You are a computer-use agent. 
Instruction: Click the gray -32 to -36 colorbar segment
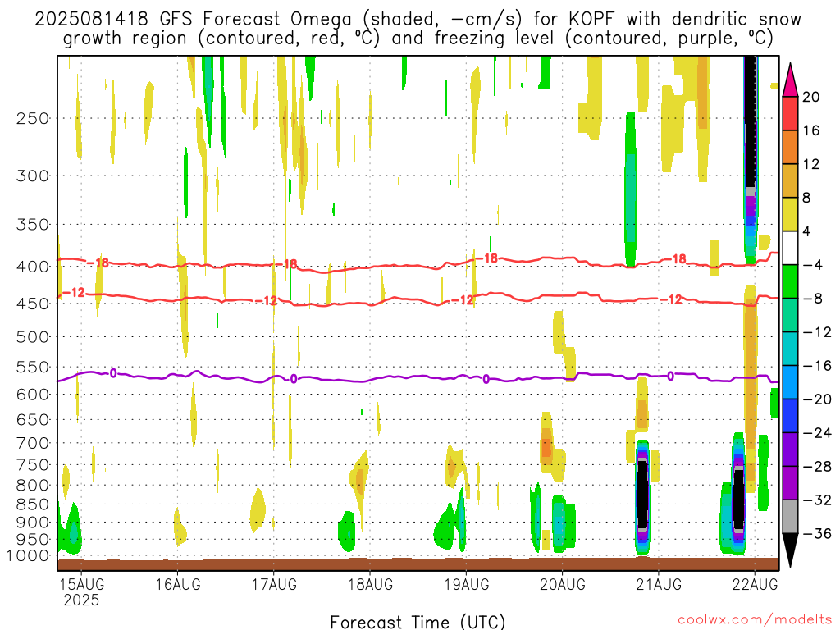click(790, 517)
